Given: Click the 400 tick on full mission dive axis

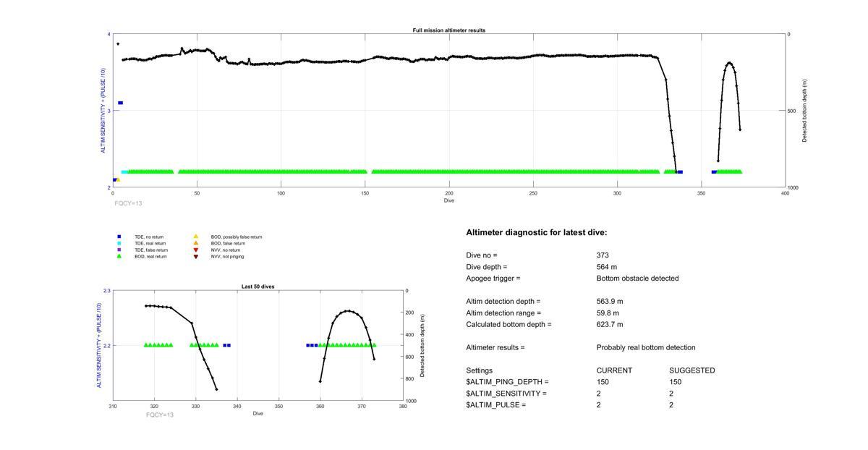Looking at the screenshot, I should click(x=786, y=193).
